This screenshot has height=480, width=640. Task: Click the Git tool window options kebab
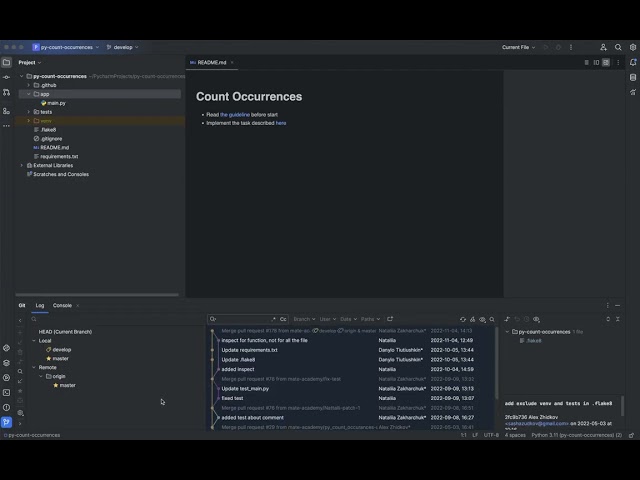(608, 305)
